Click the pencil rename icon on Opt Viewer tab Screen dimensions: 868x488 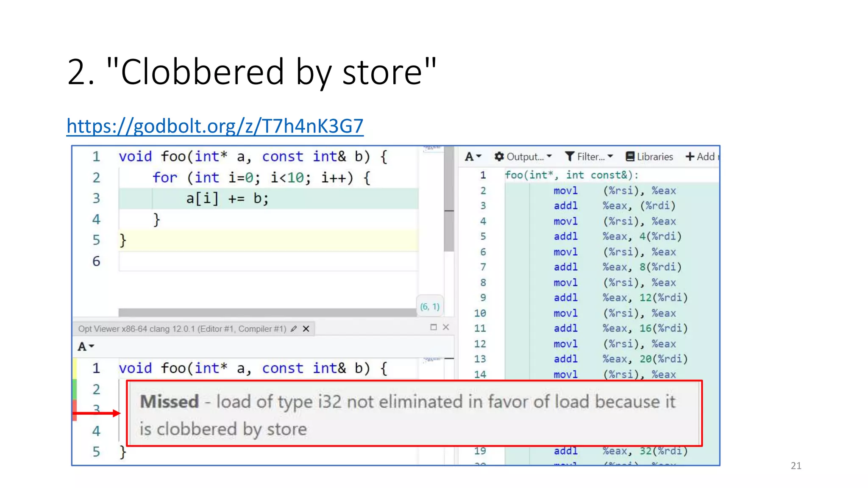294,329
